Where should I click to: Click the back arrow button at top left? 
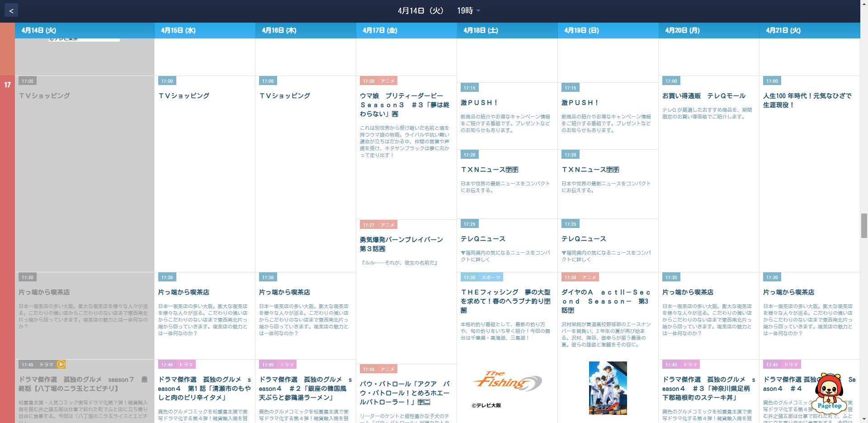click(x=11, y=11)
